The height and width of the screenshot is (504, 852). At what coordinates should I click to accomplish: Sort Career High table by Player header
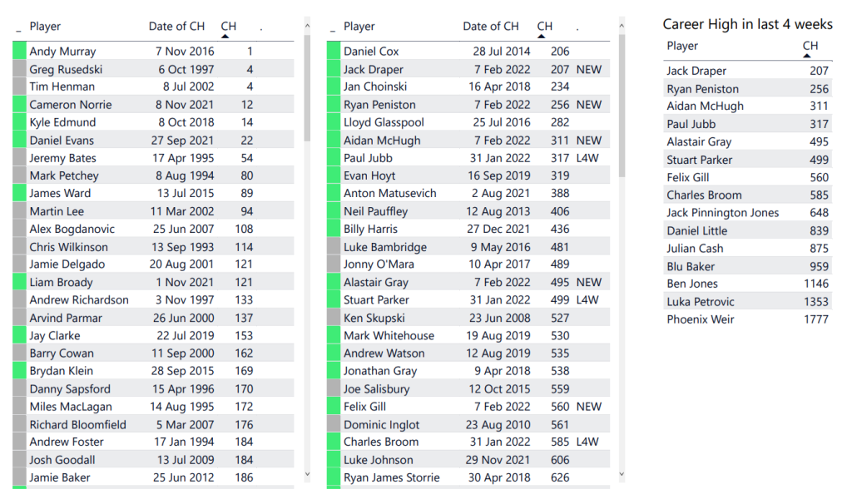coord(682,46)
